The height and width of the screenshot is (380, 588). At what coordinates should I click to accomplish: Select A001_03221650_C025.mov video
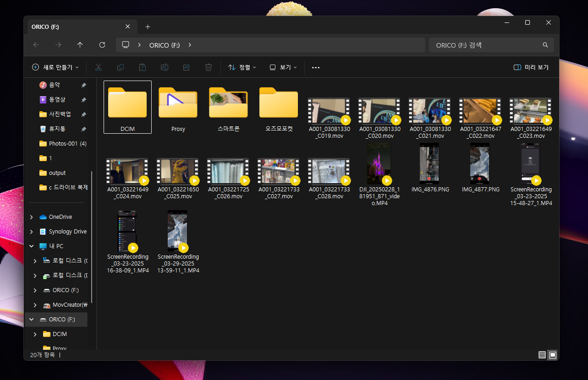click(x=178, y=179)
